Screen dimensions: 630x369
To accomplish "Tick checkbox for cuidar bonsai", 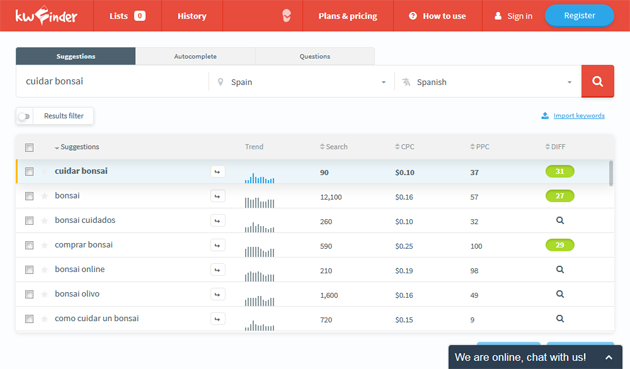I will click(29, 172).
